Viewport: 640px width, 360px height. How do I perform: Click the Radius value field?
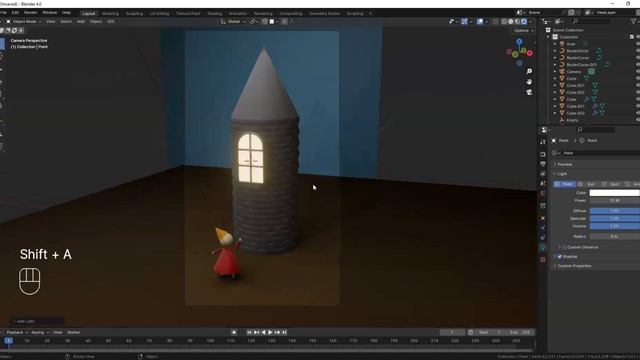click(615, 237)
